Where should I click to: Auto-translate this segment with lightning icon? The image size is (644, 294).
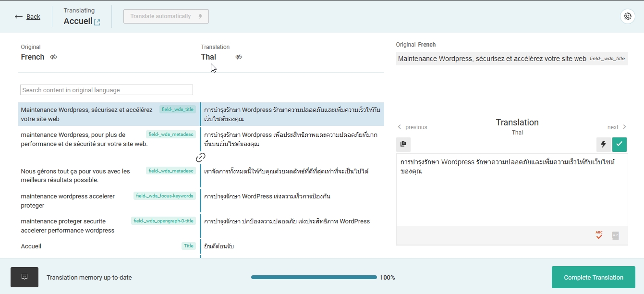604,144
